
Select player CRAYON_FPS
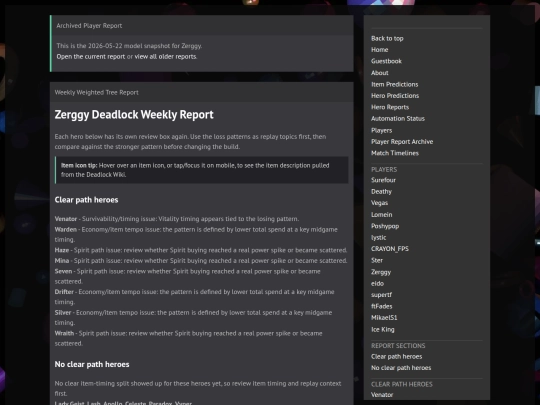coord(390,249)
